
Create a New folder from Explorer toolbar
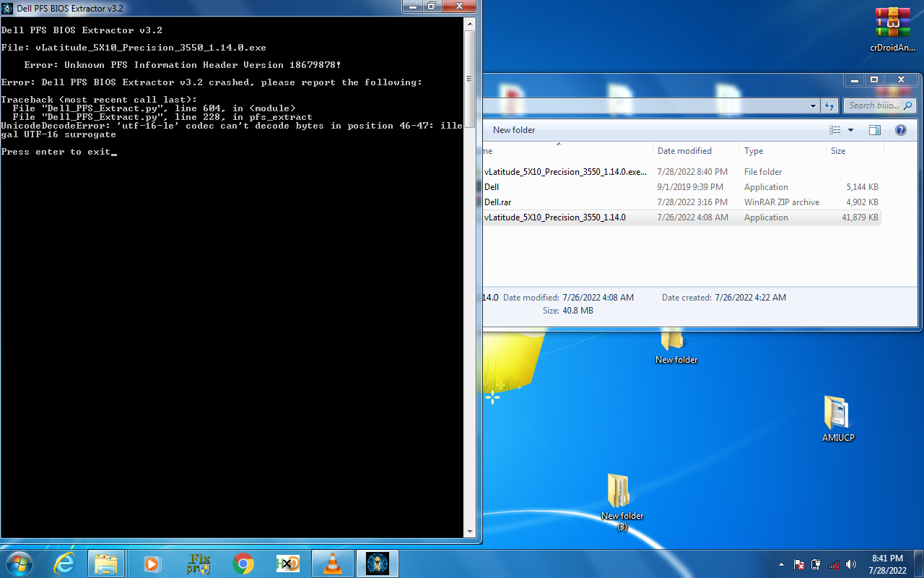pyautogui.click(x=514, y=130)
